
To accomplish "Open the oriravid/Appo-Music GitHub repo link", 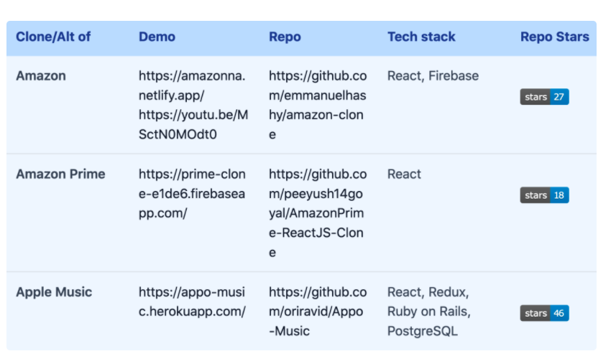I will tap(318, 312).
